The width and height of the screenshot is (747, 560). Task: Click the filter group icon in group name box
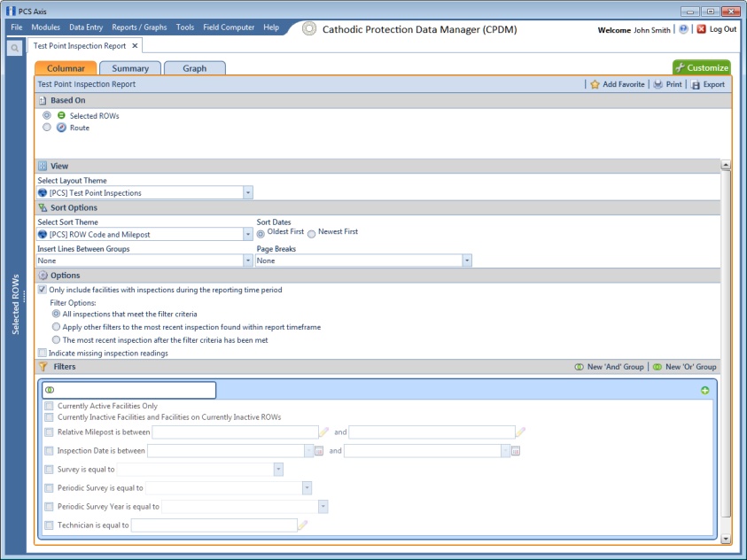(50, 390)
